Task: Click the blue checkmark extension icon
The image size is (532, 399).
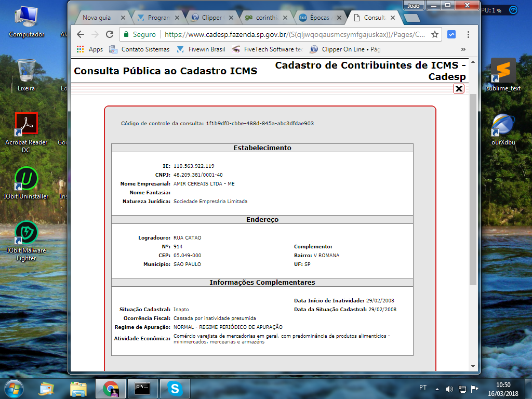Action: (451, 34)
